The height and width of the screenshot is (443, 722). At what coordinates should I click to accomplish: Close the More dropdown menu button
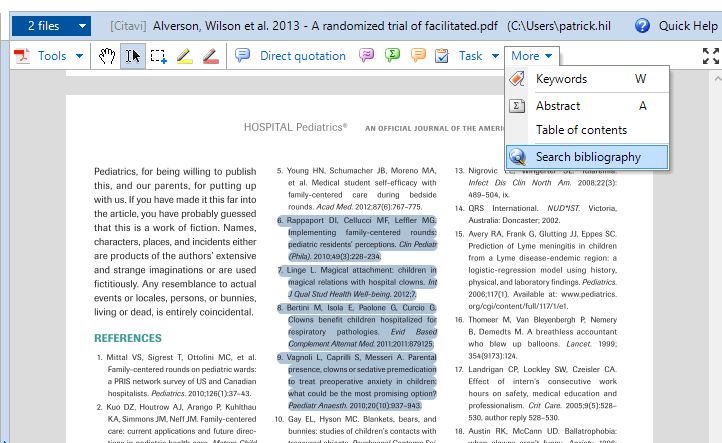click(x=531, y=56)
